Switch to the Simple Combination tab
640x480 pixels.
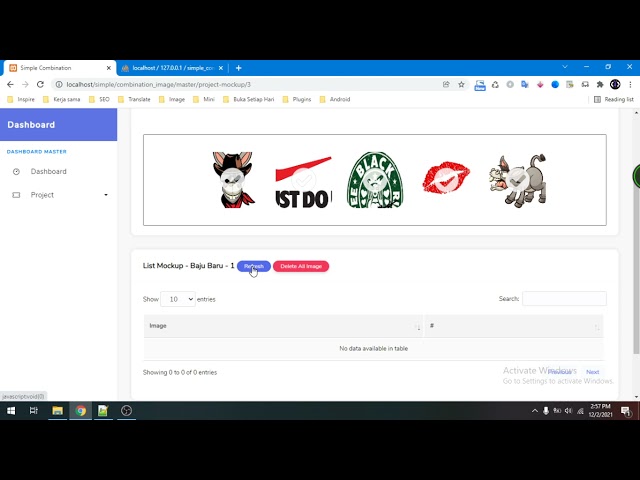(x=59, y=68)
